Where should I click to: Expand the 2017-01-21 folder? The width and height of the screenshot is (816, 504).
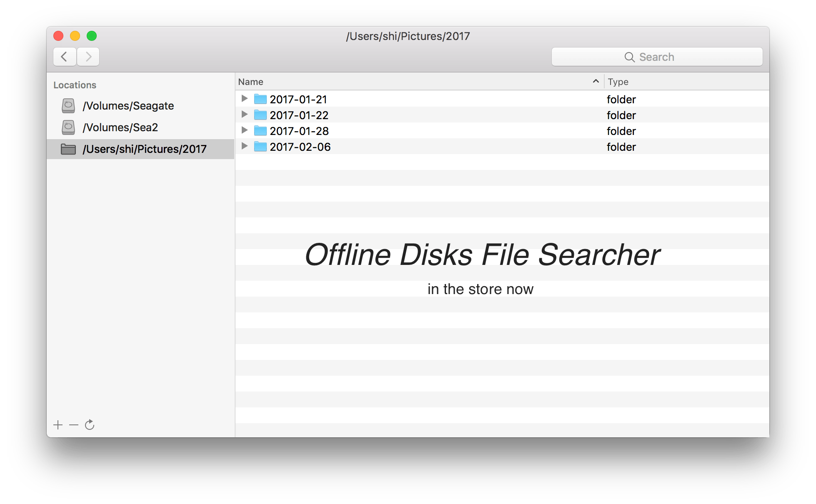click(245, 99)
